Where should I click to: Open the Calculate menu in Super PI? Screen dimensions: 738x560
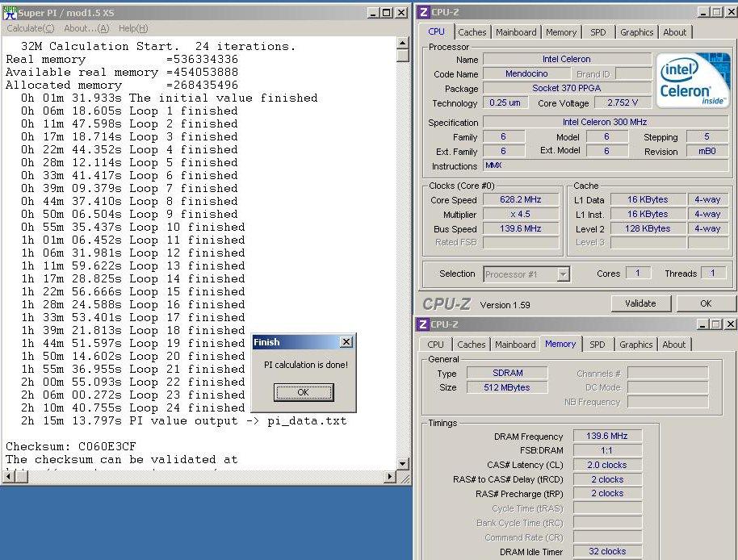coord(30,28)
